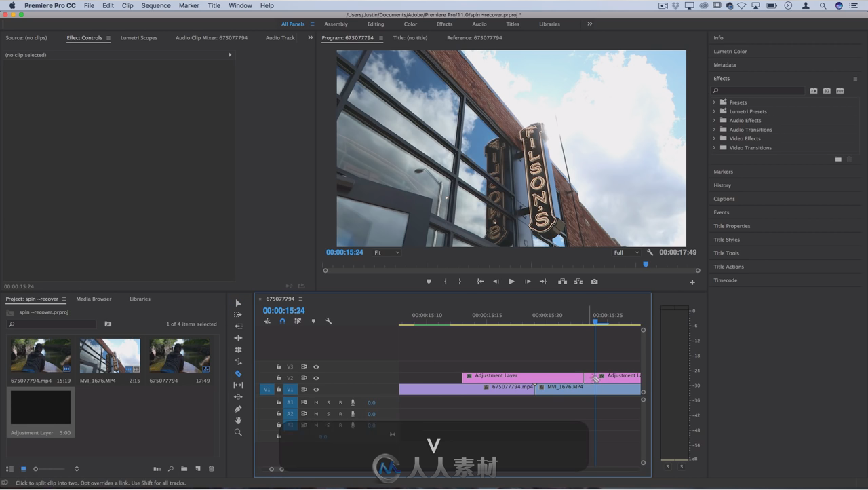Screen dimensions: 868x490
Task: Expand the Video Transitions folder
Action: pyautogui.click(x=714, y=148)
